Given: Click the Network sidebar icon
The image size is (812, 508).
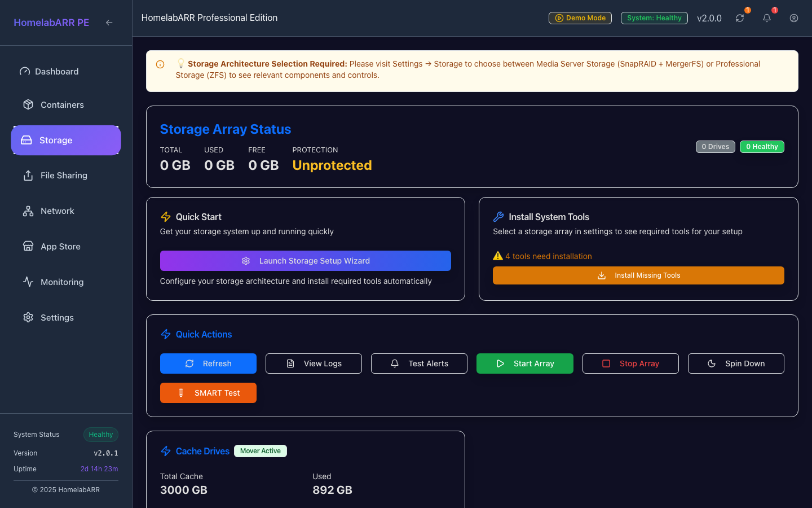Looking at the screenshot, I should tap(28, 211).
